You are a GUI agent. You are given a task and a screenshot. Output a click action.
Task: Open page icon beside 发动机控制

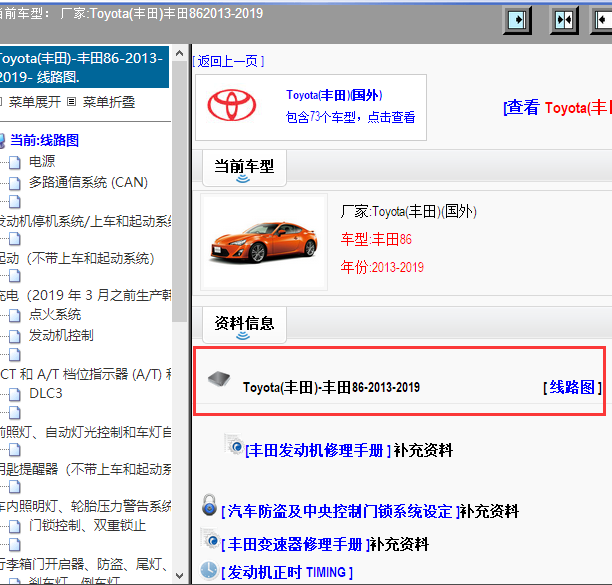15,336
